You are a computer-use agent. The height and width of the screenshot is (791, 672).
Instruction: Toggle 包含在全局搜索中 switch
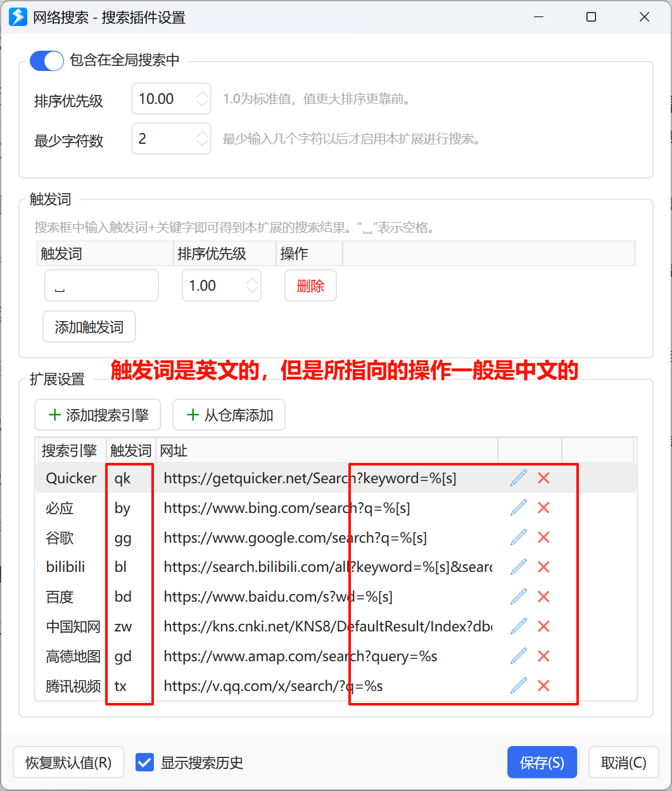[x=47, y=61]
